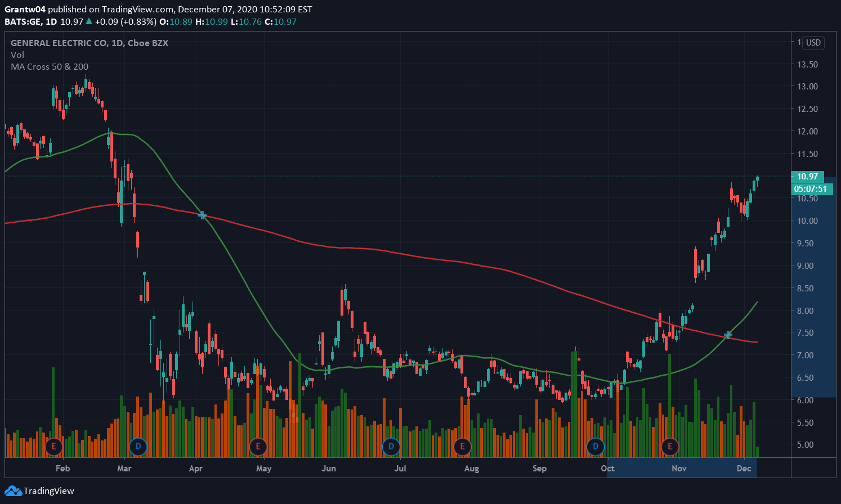Image resolution: width=841 pixels, height=504 pixels.
Task: Click the countdown timer 05:07:51
Action: click(811, 189)
